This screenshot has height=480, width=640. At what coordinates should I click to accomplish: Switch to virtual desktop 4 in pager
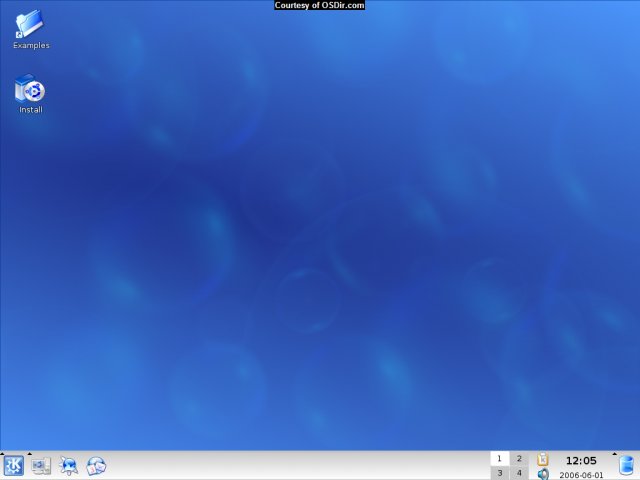tap(518, 473)
